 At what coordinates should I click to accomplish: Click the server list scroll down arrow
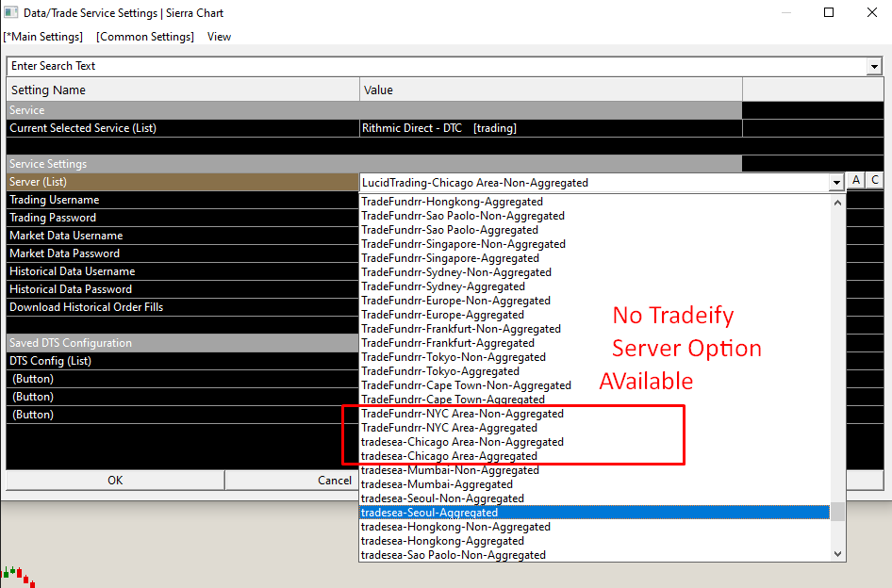coord(837,553)
